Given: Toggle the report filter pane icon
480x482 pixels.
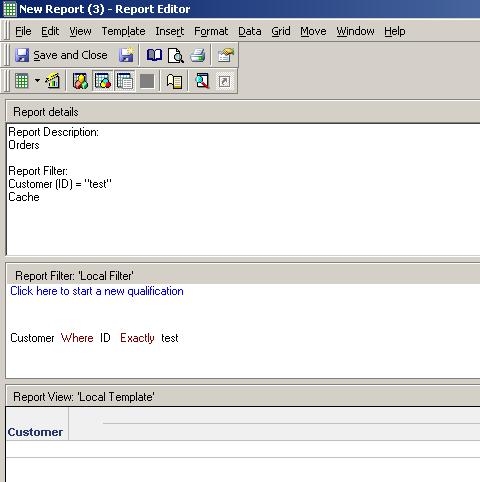Looking at the screenshot, I should coord(103,81).
